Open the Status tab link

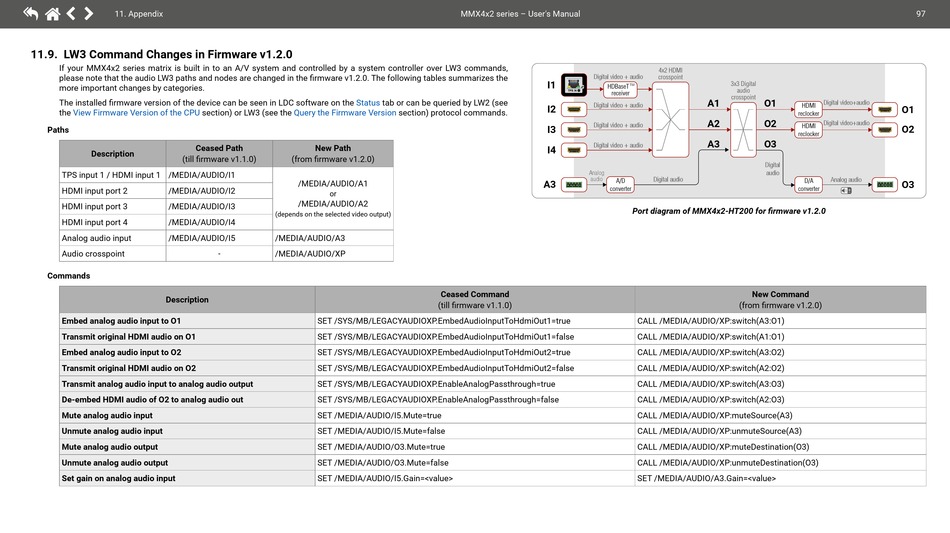click(368, 103)
